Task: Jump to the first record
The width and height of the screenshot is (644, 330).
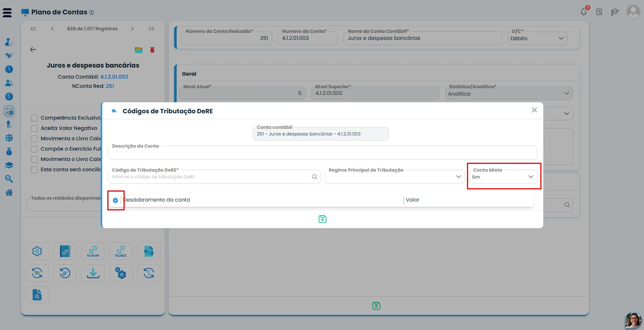Action: point(33,29)
